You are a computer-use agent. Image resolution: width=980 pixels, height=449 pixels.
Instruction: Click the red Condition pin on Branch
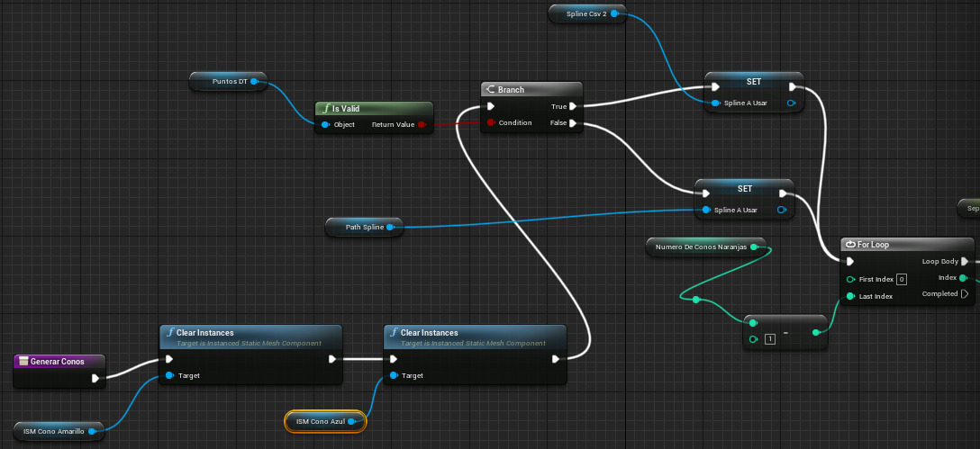[x=490, y=123]
